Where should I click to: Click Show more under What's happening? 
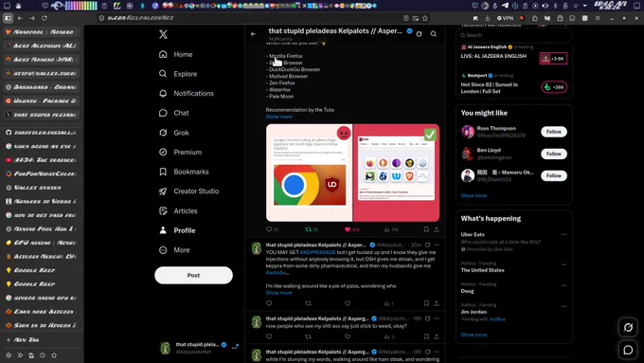pos(474,336)
